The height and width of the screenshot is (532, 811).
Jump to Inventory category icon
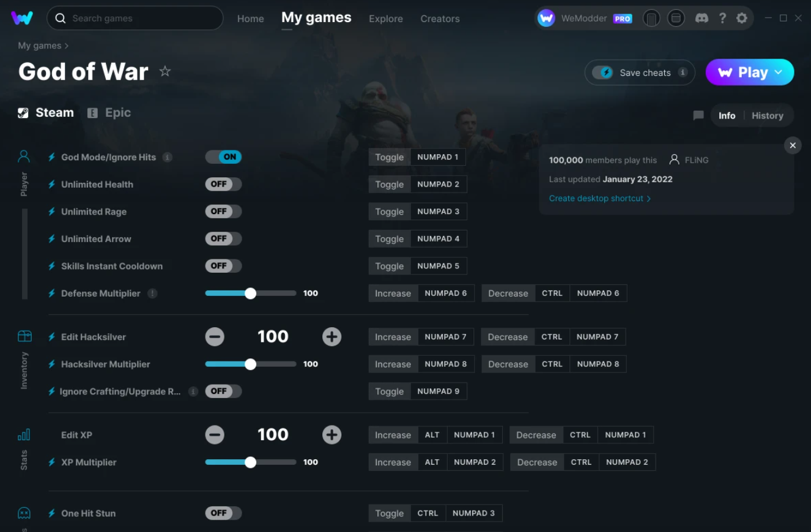pos(24,336)
